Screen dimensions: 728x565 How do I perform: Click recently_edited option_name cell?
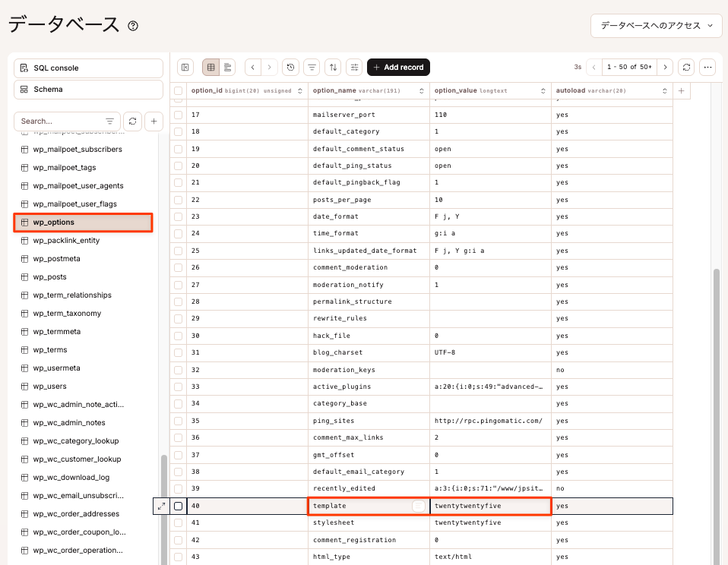369,488
